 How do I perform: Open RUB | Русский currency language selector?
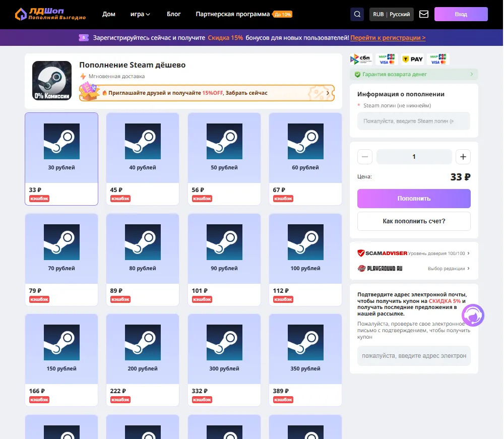coord(391,14)
